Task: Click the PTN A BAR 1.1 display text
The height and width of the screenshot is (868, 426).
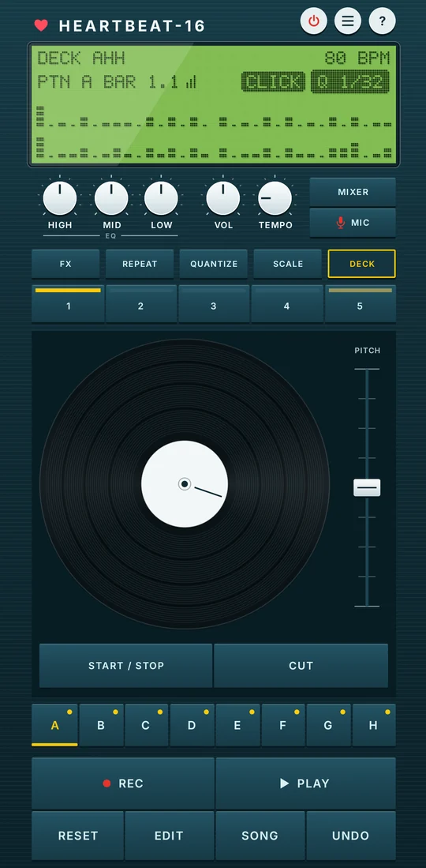Action: pos(108,82)
